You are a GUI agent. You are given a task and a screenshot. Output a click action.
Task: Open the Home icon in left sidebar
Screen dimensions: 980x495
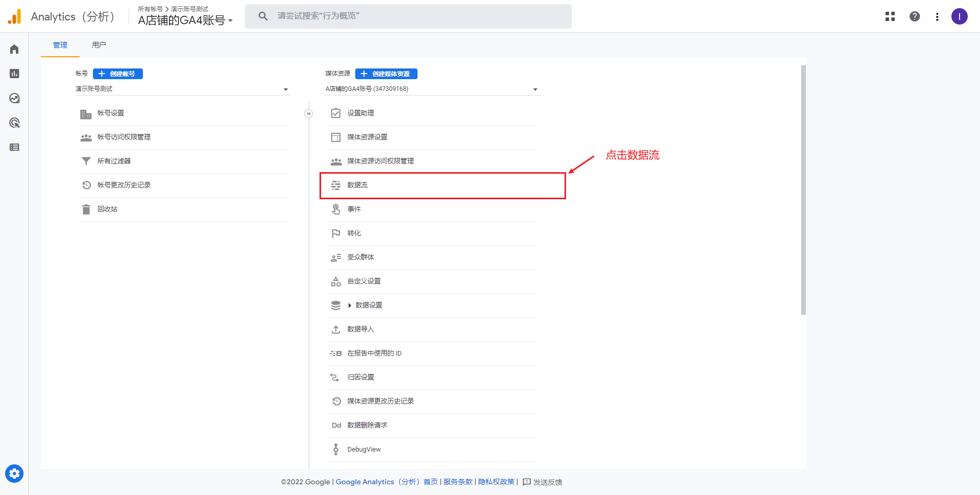tap(14, 49)
